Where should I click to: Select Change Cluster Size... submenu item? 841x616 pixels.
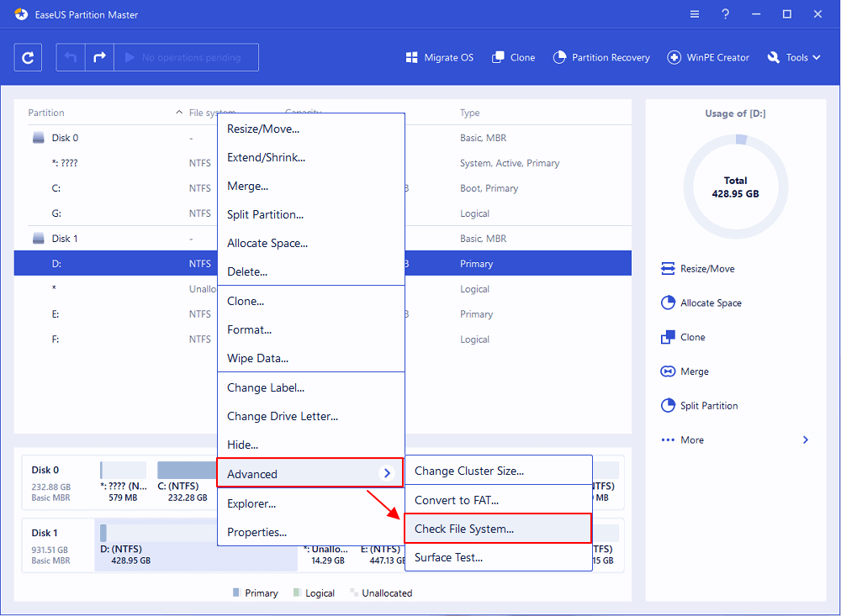[498, 471]
